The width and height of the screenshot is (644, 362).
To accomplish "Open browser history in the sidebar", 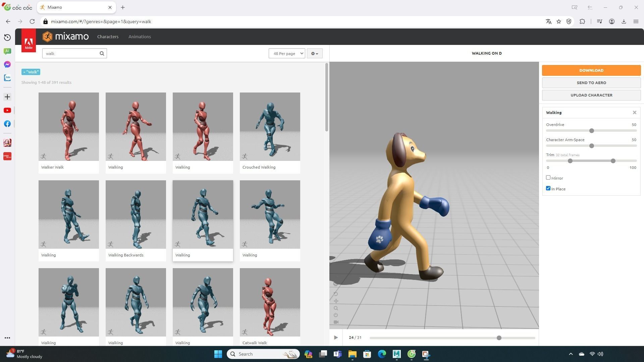I will click(x=7, y=38).
